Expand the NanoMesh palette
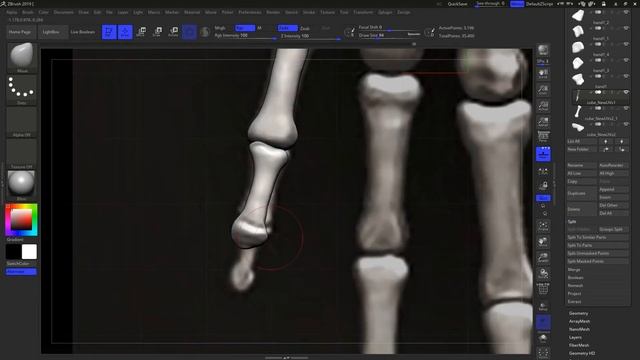Viewport: 640px width, 360px height. pyautogui.click(x=579, y=329)
